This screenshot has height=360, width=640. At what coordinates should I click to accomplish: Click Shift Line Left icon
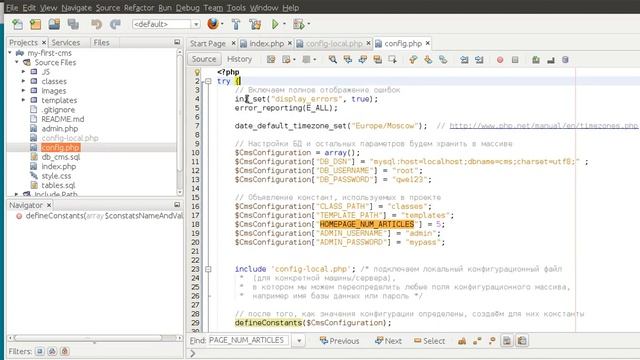464,60
